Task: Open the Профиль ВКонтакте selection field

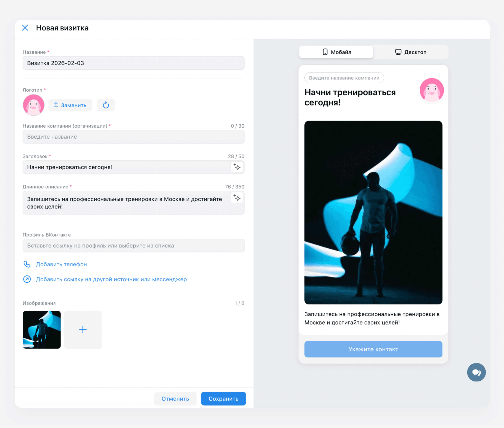Action: (133, 246)
